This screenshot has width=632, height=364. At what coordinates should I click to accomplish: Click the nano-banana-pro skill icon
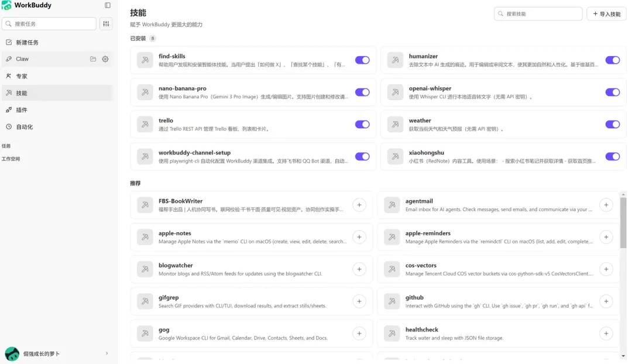point(145,92)
